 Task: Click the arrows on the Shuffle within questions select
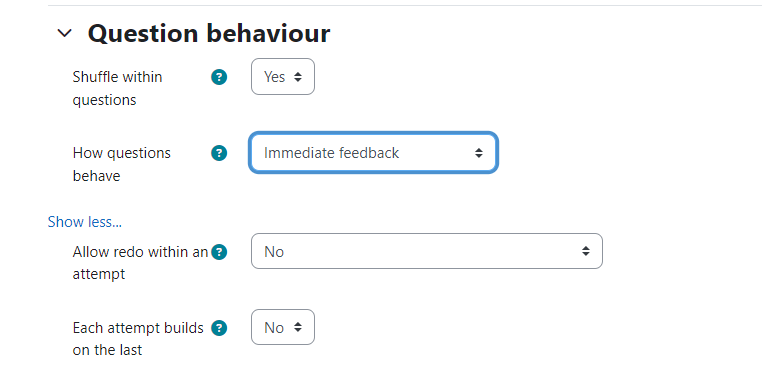pos(298,77)
